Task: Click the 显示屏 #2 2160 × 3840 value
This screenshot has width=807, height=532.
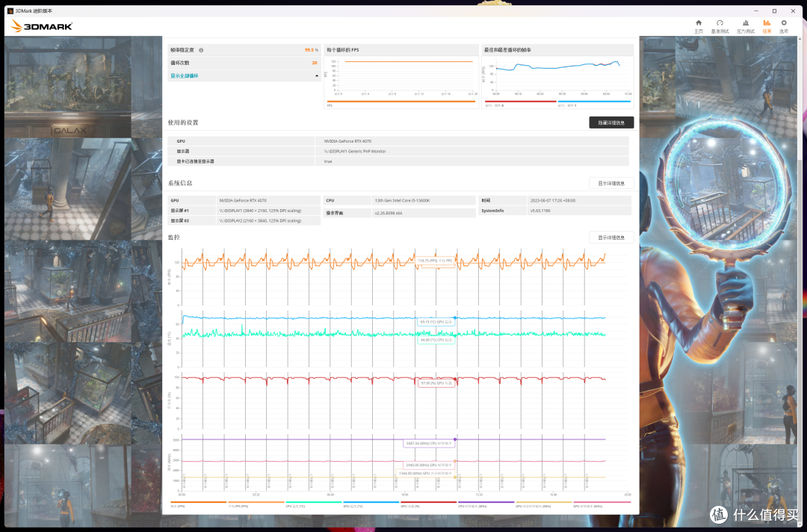Action: pyautogui.click(x=261, y=220)
